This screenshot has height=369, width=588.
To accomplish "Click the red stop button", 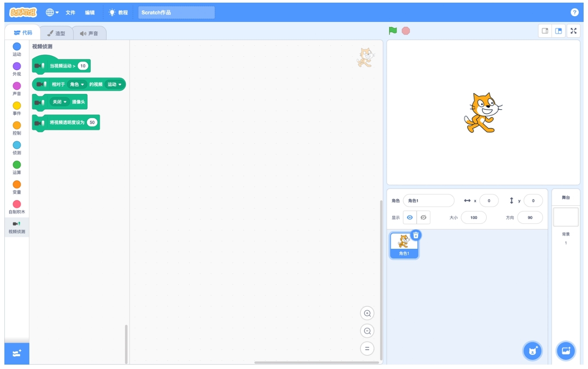I will click(x=406, y=31).
